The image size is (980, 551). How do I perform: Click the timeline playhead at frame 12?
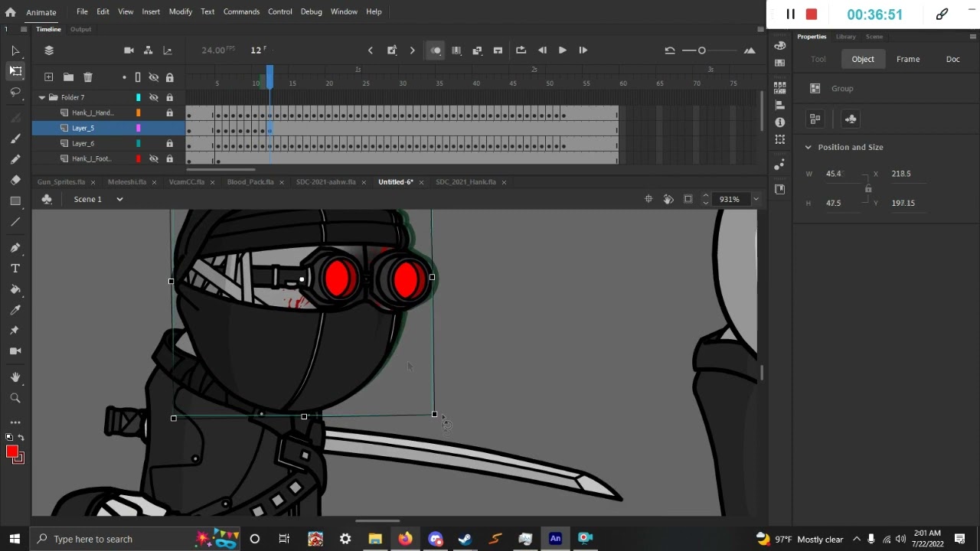point(269,77)
